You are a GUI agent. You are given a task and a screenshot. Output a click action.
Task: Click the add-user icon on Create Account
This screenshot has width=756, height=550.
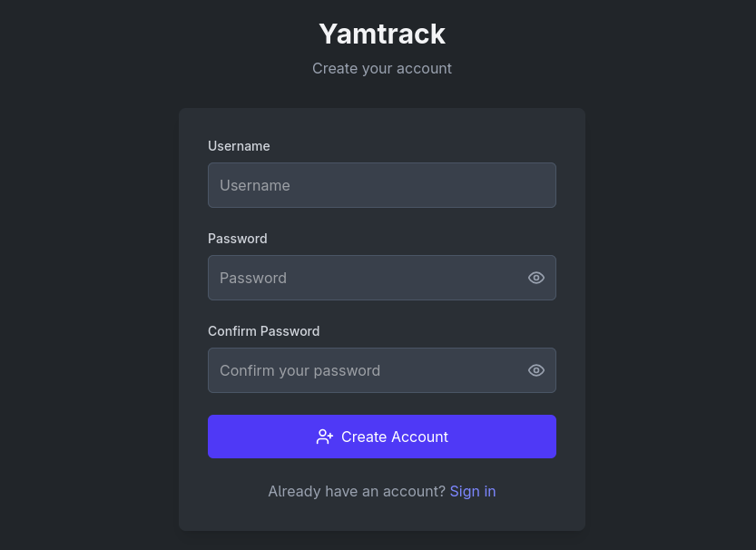click(325, 437)
